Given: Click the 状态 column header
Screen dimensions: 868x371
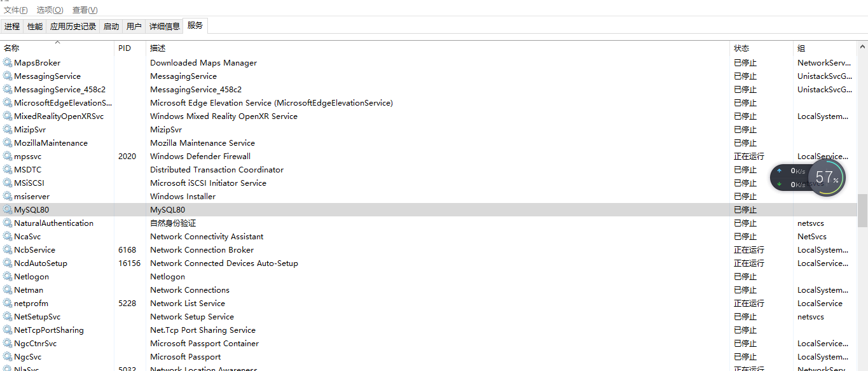Looking at the screenshot, I should pos(741,48).
